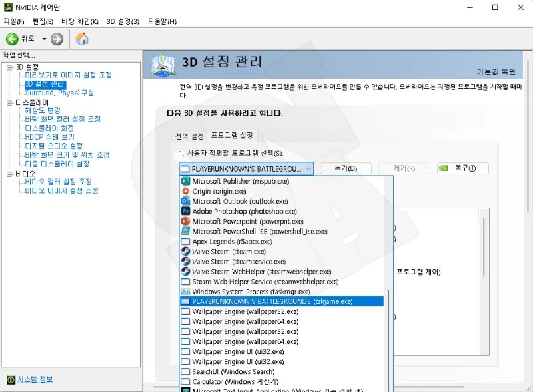Image resolution: width=533 pixels, height=392 pixels.
Task: Select Apex Legends (r5apex.exe) entry
Action: (282, 242)
